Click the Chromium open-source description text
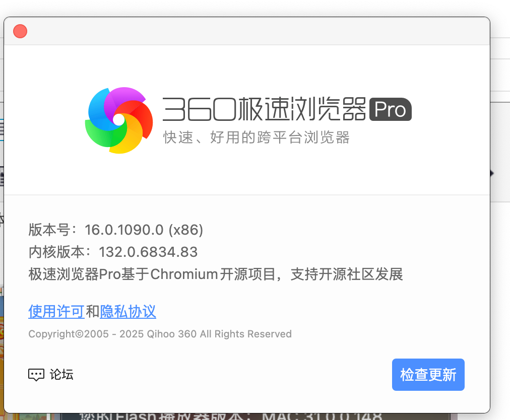Image resolution: width=510 pixels, height=420 pixels. [215, 274]
